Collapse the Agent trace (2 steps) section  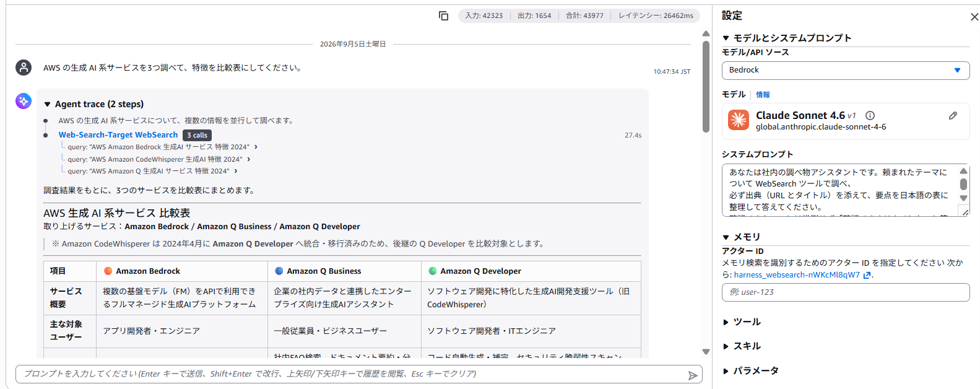[48, 104]
